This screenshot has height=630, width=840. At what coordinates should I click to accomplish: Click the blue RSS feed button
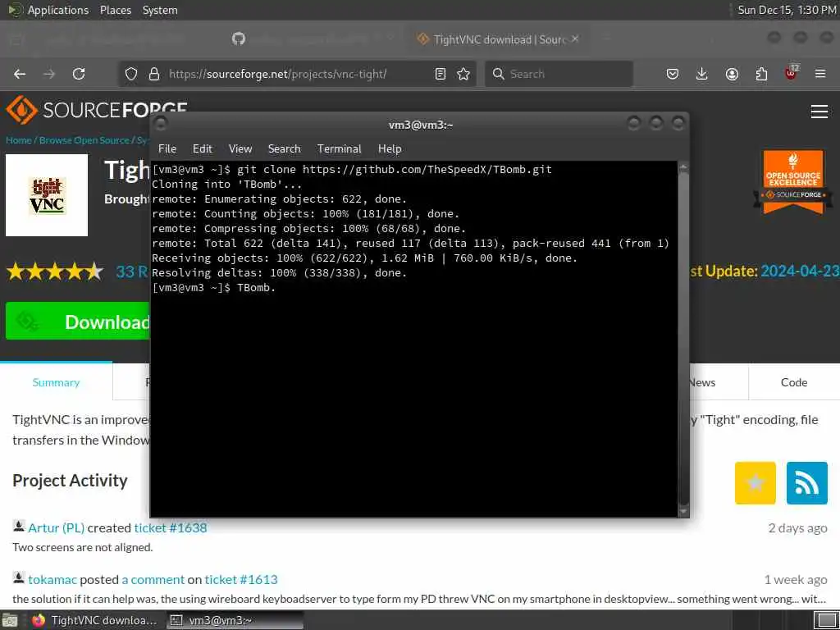pyautogui.click(x=807, y=483)
